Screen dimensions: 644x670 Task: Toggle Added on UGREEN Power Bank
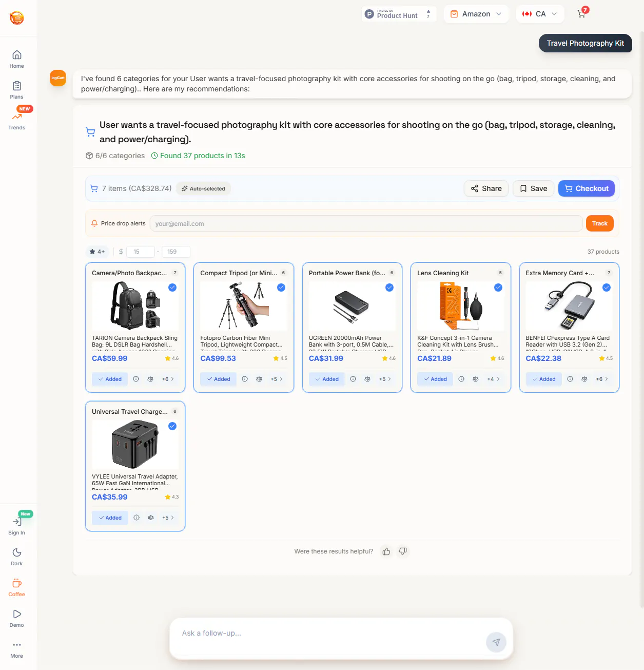pos(327,379)
